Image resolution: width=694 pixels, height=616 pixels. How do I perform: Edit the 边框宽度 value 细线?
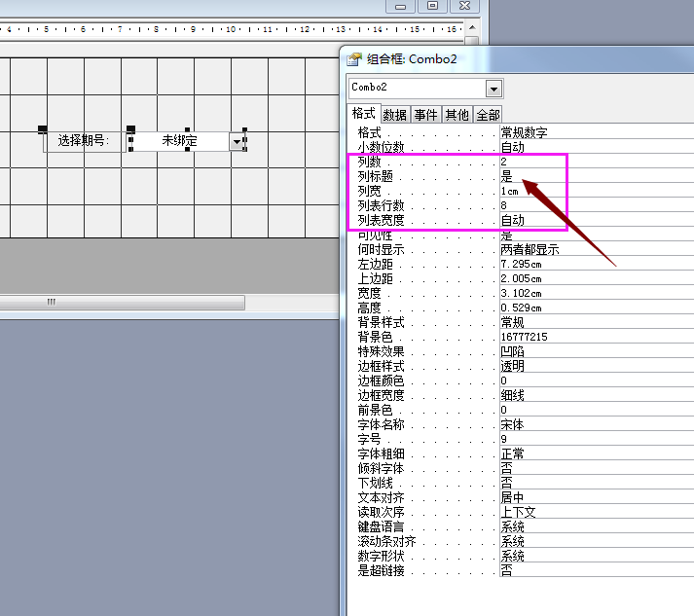click(x=597, y=395)
